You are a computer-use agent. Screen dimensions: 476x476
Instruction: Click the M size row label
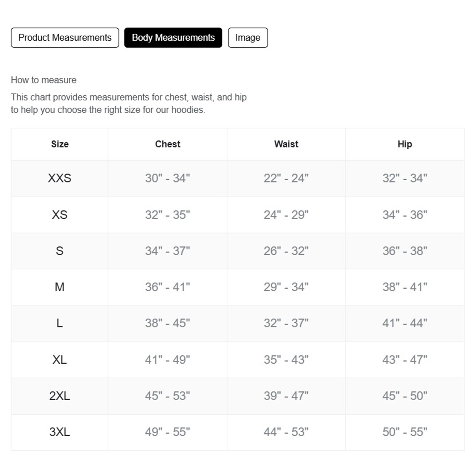click(60, 287)
